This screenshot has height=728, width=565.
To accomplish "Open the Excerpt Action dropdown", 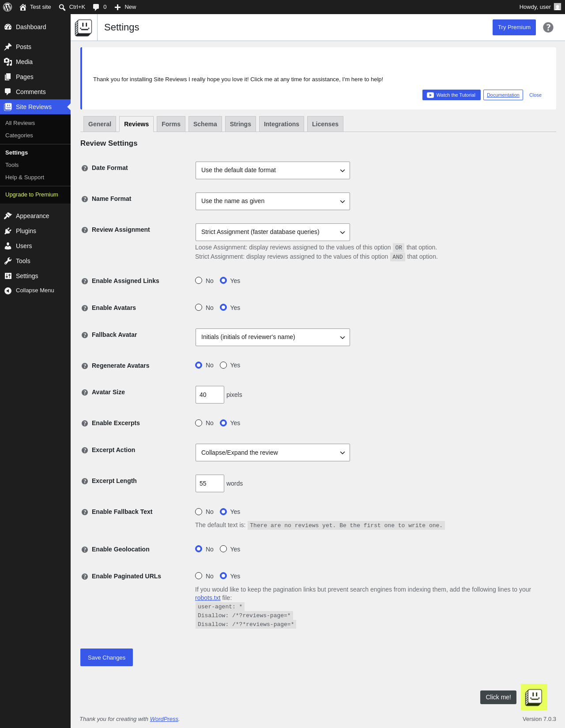I will 273,453.
